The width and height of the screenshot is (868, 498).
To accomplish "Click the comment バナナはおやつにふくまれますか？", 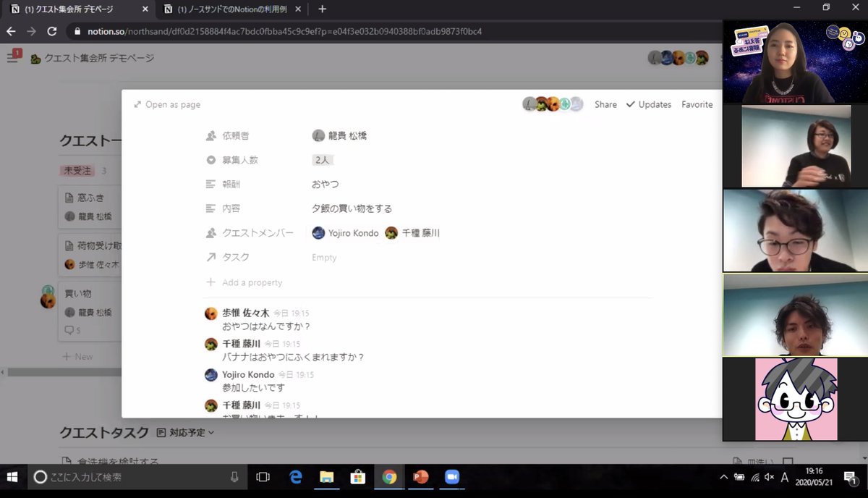I will click(x=294, y=358).
